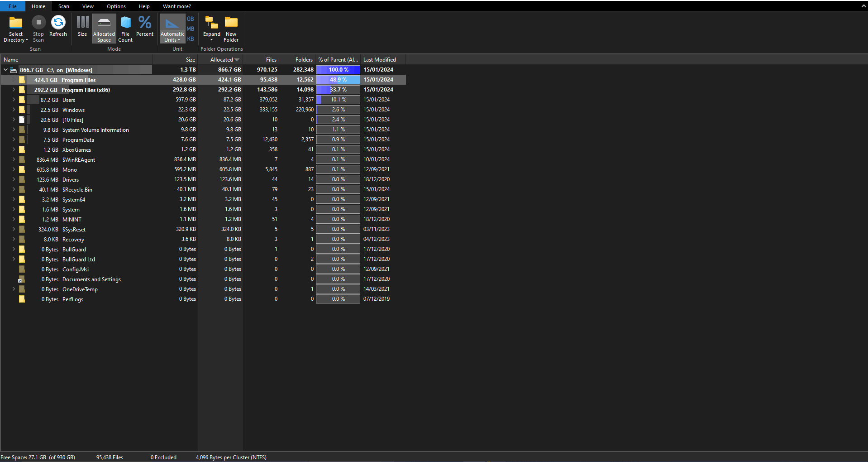Set the unit to MB

(x=191, y=29)
